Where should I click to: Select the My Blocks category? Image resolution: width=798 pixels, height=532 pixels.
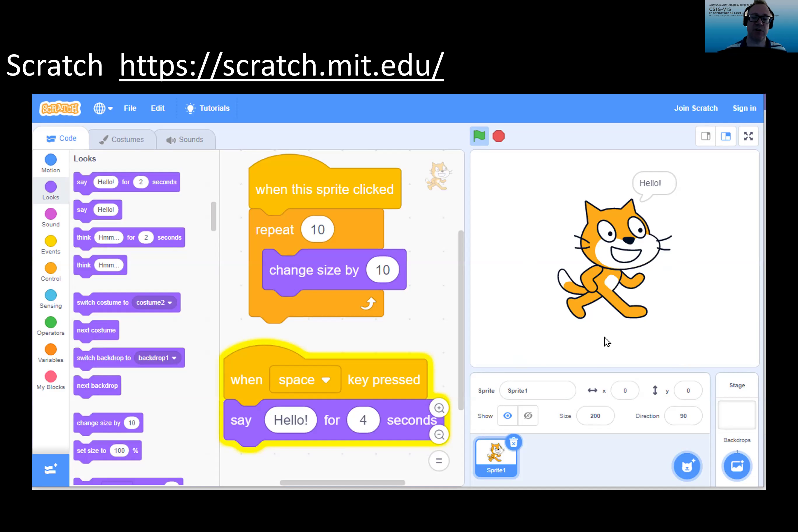point(50,381)
